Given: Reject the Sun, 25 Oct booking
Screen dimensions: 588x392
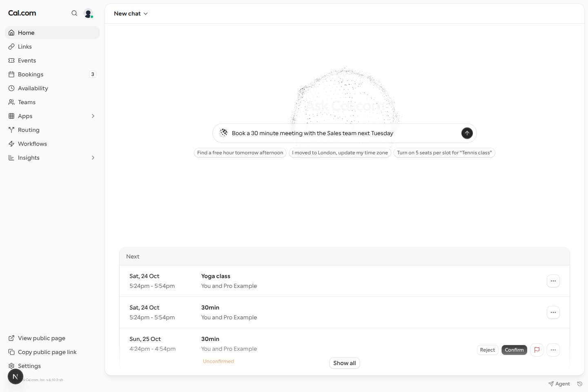Looking at the screenshot, I should pos(488,350).
